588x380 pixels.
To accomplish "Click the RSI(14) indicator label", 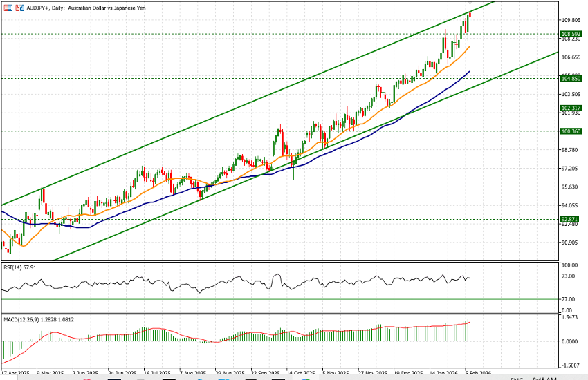I will tap(19, 267).
